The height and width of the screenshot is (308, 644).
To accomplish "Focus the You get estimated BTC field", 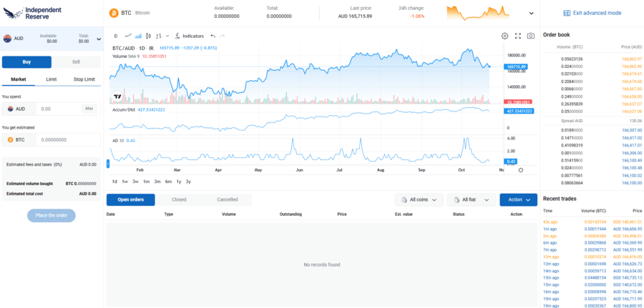I will click(68, 140).
